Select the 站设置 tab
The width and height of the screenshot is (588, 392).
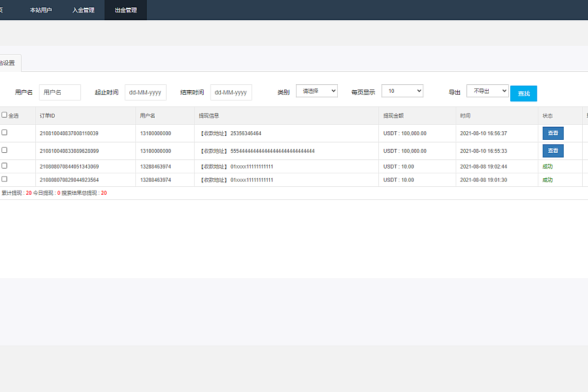pos(8,63)
